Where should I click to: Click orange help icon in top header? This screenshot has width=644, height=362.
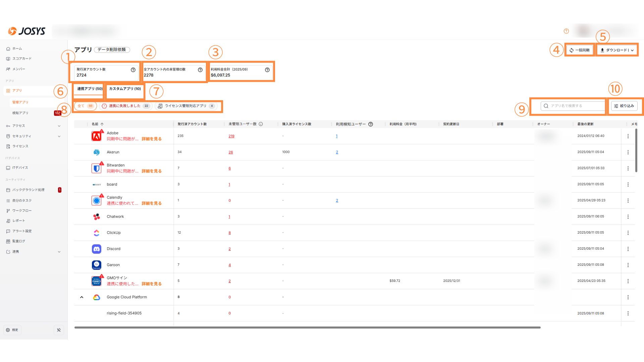click(x=566, y=31)
